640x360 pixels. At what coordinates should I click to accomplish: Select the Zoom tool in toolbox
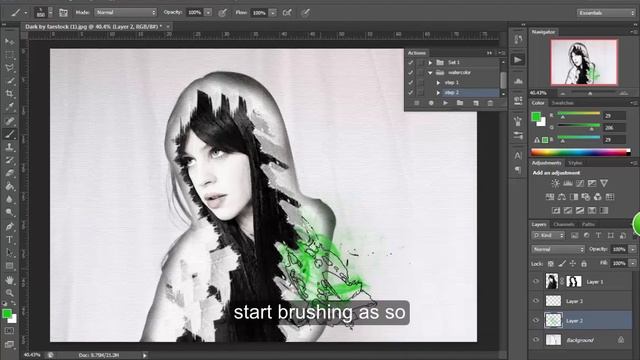pyautogui.click(x=9, y=293)
